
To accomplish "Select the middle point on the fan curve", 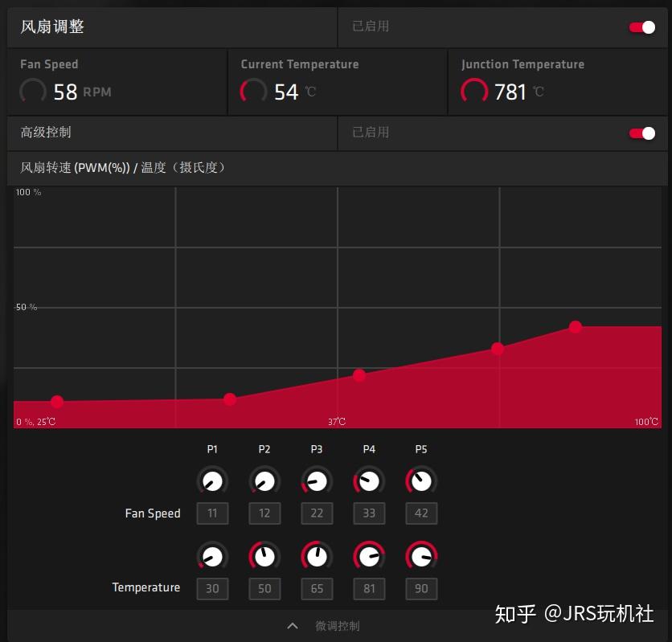I will click(x=359, y=374).
